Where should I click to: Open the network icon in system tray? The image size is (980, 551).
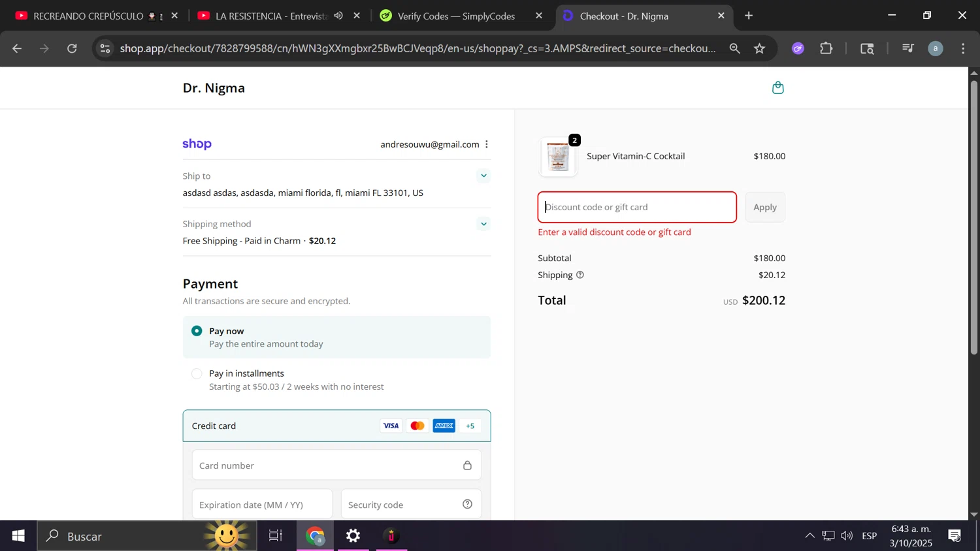click(828, 536)
